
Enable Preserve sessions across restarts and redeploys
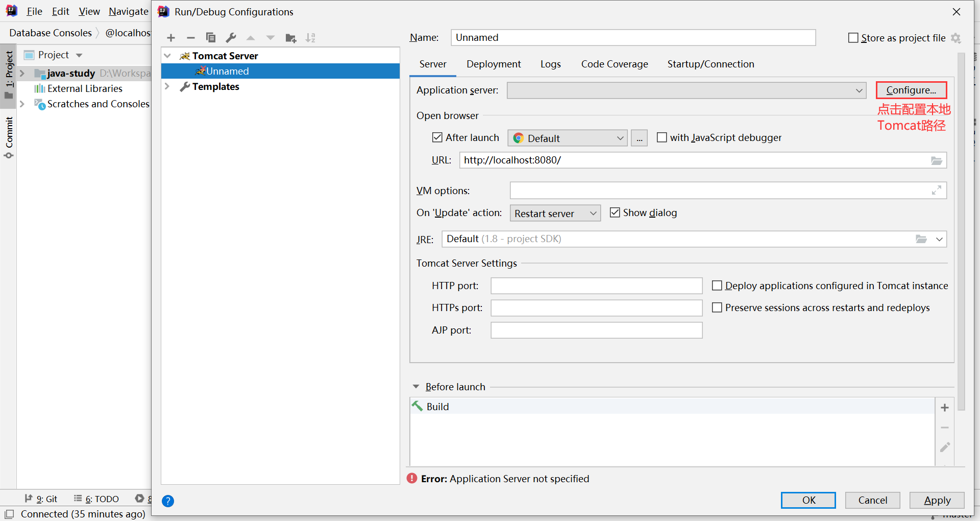pyautogui.click(x=717, y=307)
